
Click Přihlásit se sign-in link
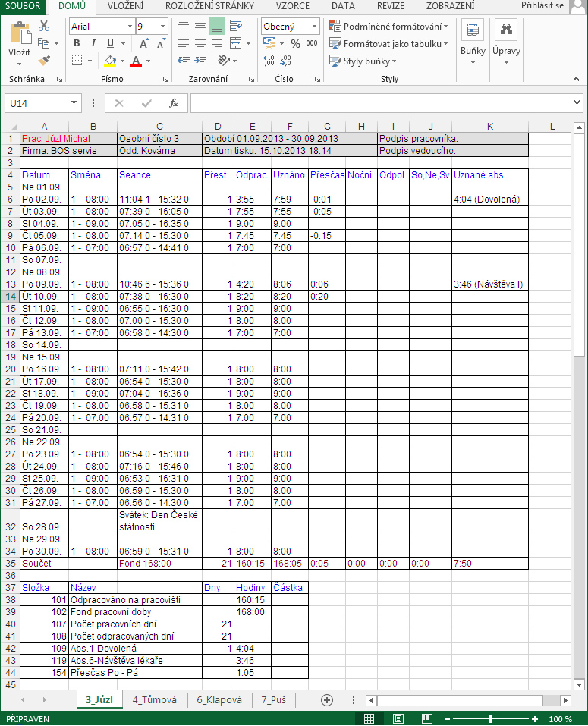[x=542, y=5]
